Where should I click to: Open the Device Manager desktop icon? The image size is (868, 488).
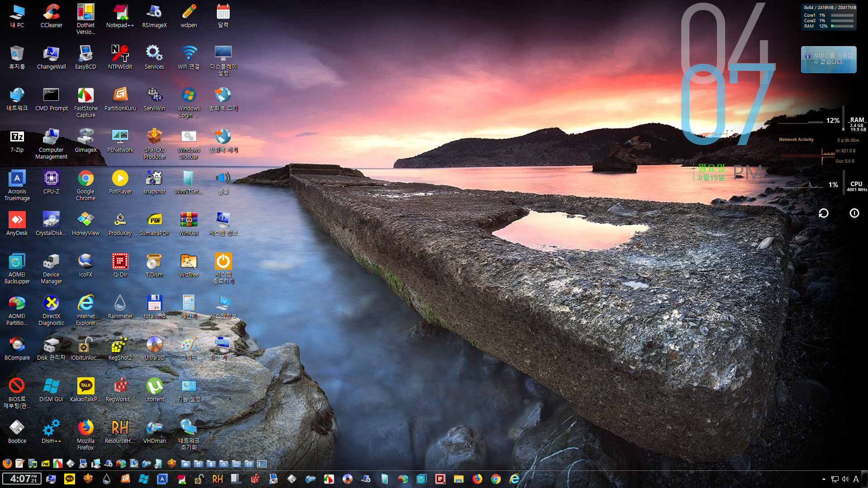[x=52, y=269]
